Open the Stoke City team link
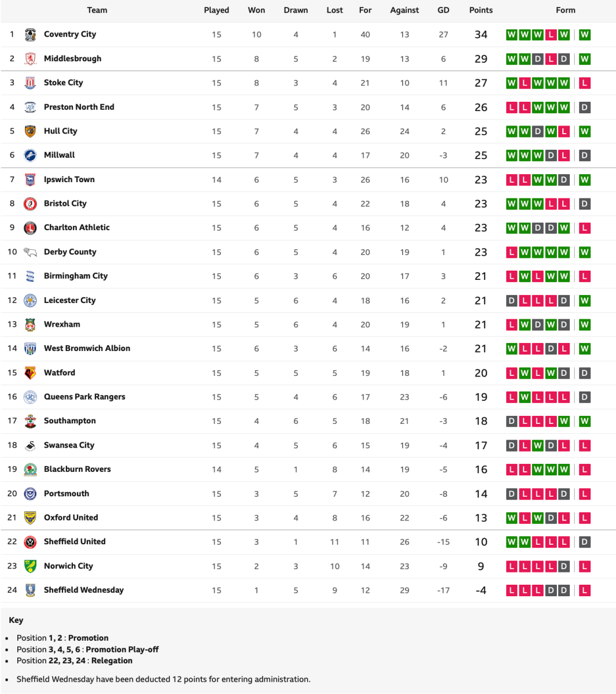Viewport: 616px width, 694px height. pos(64,83)
